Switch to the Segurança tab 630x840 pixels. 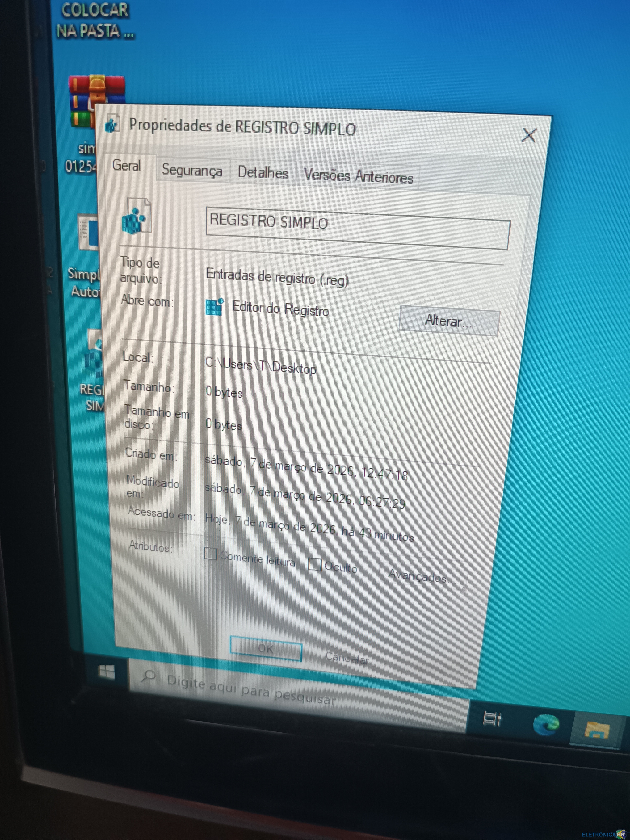(192, 170)
